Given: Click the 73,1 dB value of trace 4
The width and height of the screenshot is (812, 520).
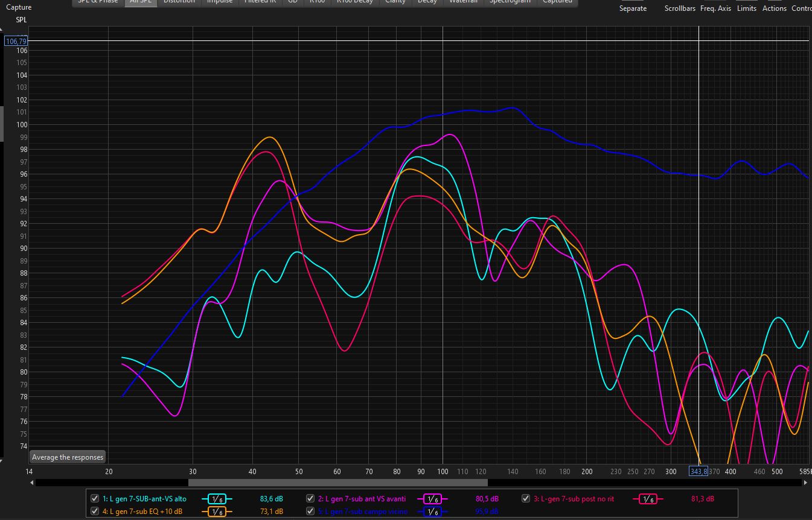Looking at the screenshot, I should pos(272,512).
